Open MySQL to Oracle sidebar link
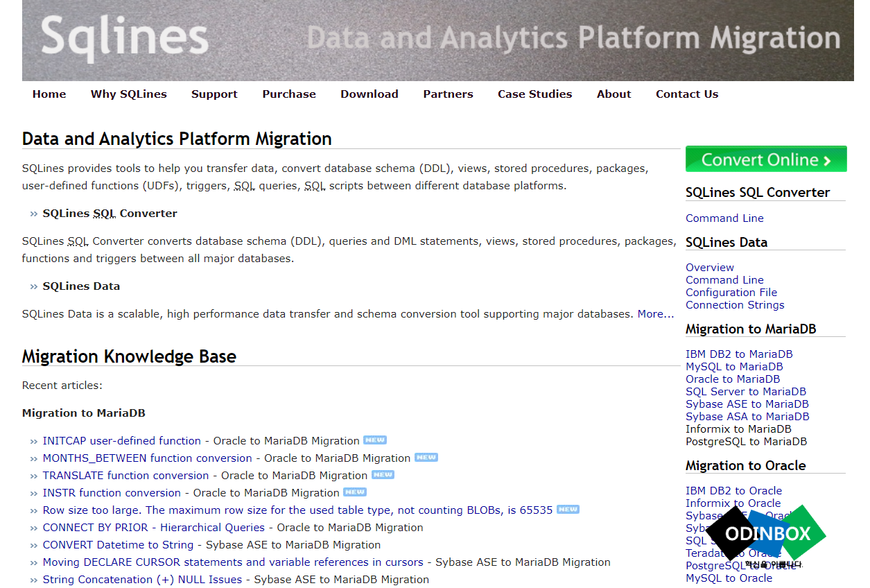This screenshot has width=870, height=588. pyautogui.click(x=729, y=578)
